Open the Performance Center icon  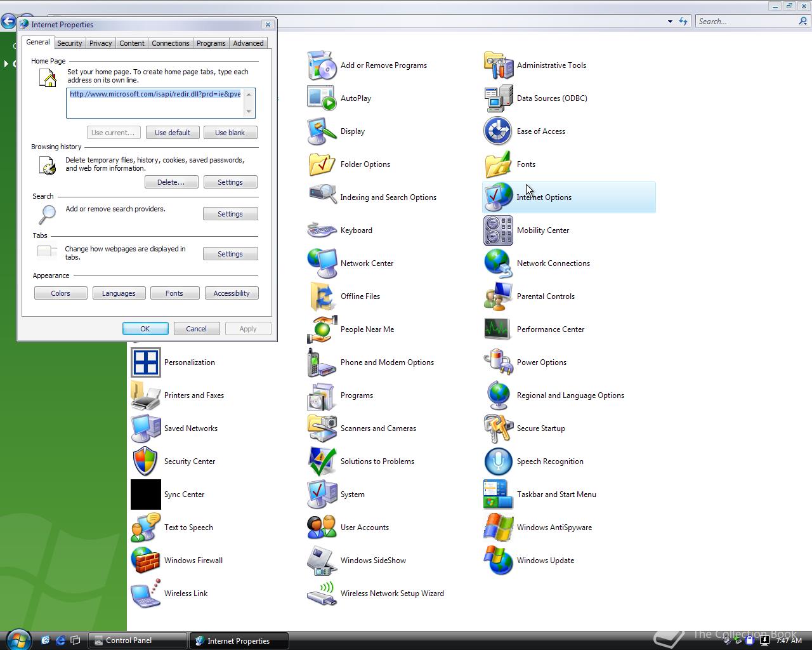pyautogui.click(x=498, y=329)
